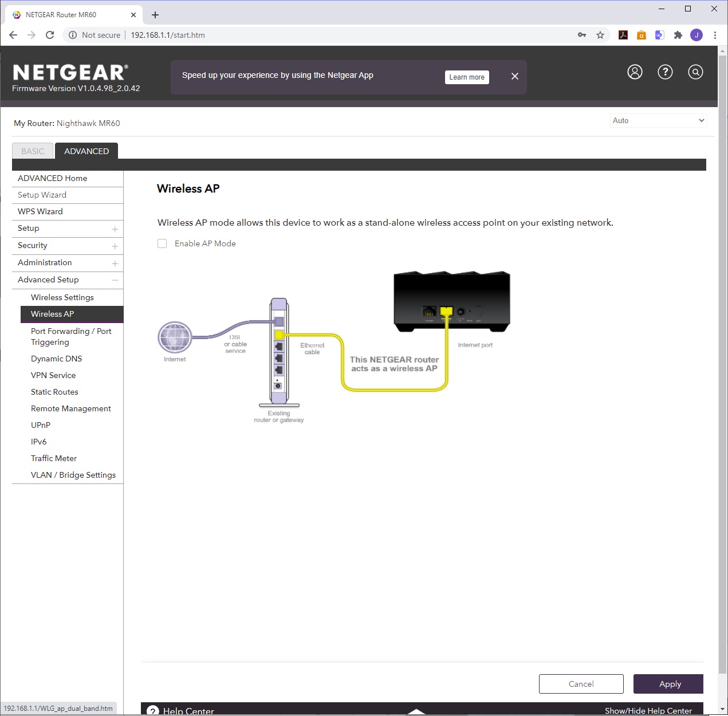The height and width of the screenshot is (716, 728).
Task: Click the Cancel button
Action: pyautogui.click(x=581, y=684)
